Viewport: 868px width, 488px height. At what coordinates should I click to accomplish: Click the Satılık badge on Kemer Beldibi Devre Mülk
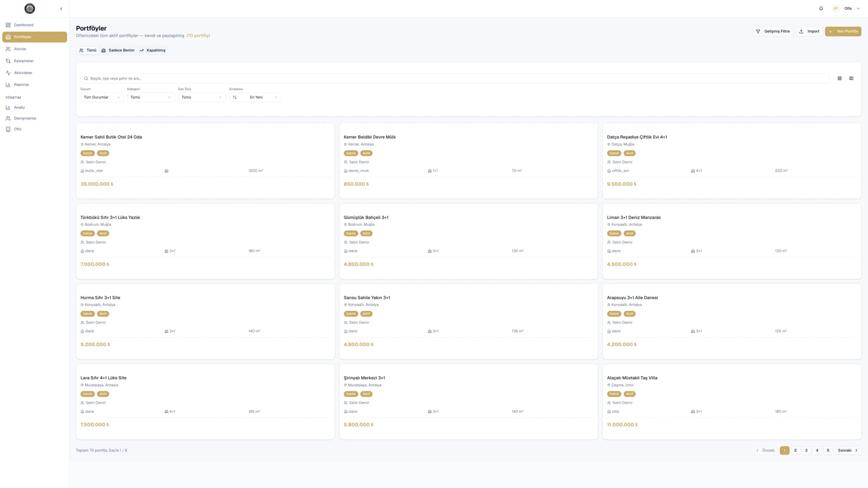pos(351,153)
